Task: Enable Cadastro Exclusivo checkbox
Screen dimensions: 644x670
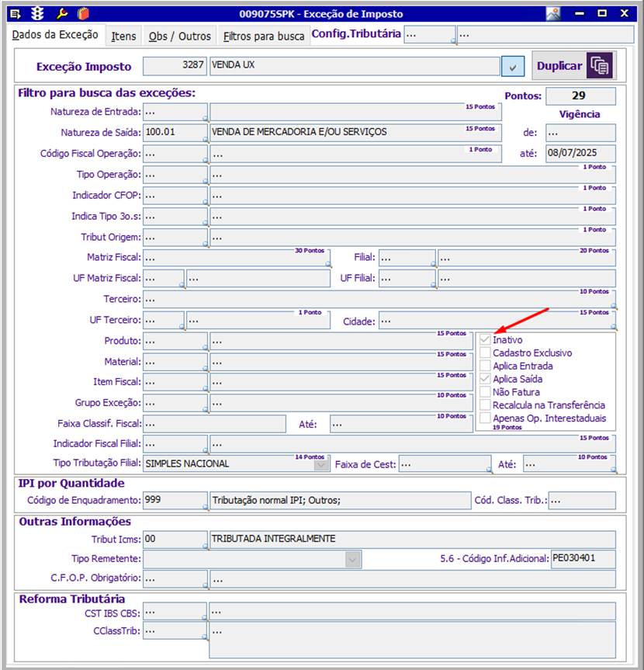Action: [485, 352]
